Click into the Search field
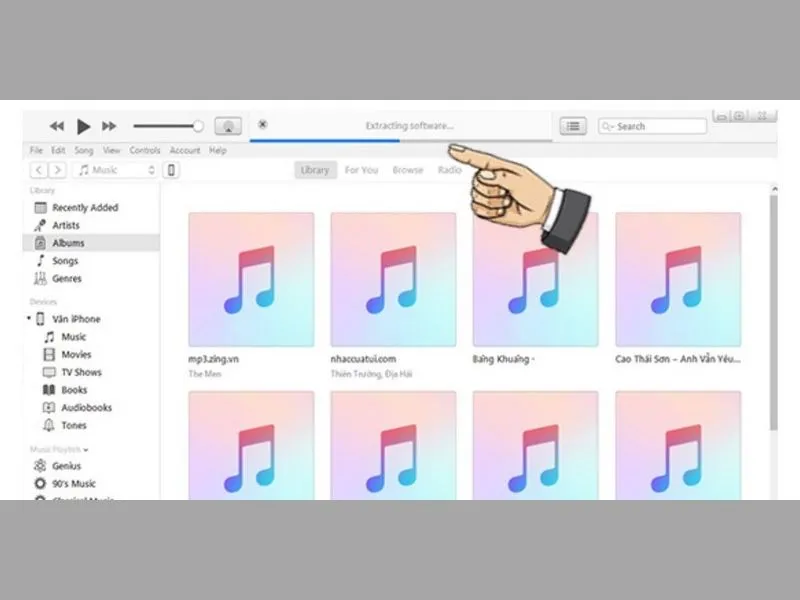 click(x=653, y=126)
